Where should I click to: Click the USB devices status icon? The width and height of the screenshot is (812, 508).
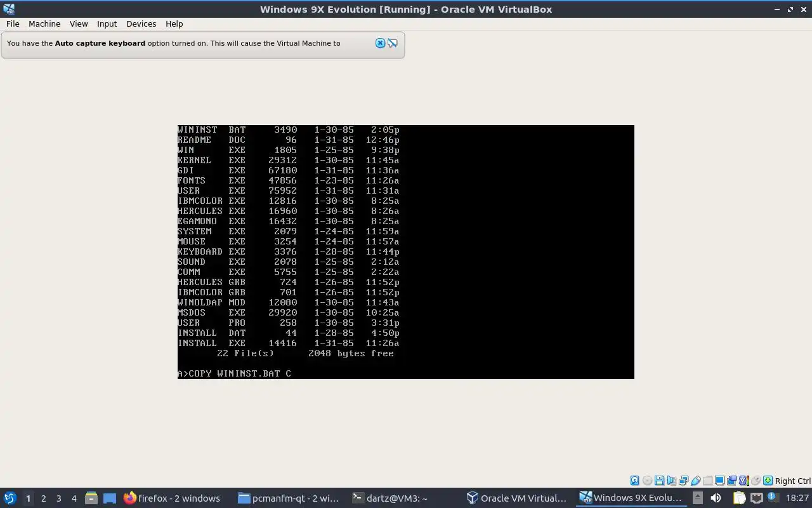pyautogui.click(x=696, y=481)
